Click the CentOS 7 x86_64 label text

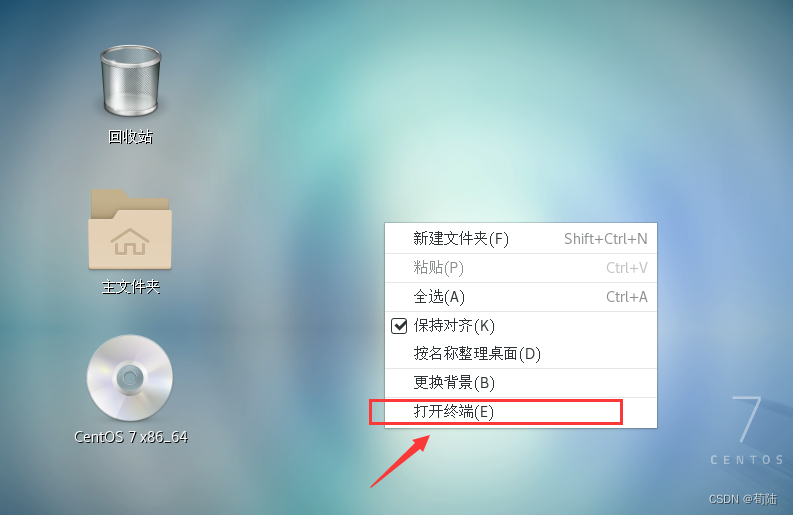130,437
